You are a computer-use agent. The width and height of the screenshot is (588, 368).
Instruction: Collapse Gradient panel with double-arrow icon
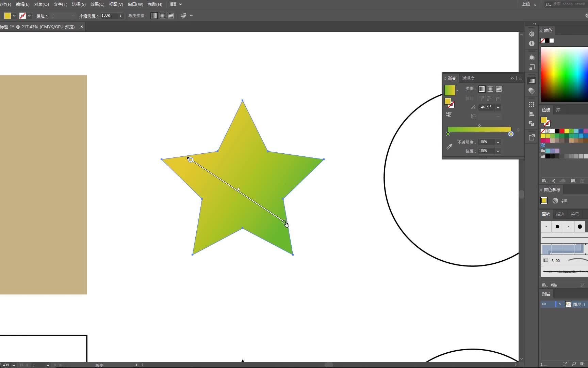pyautogui.click(x=512, y=78)
